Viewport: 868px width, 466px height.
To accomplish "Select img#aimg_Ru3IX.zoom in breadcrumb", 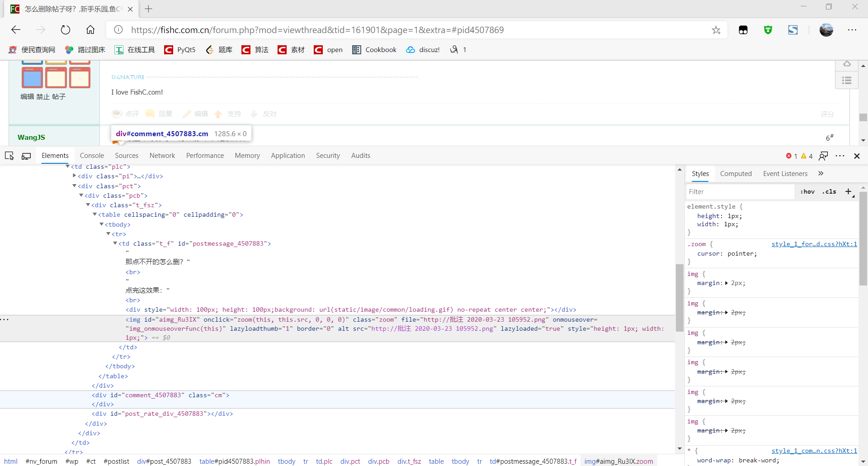I will click(x=618, y=461).
